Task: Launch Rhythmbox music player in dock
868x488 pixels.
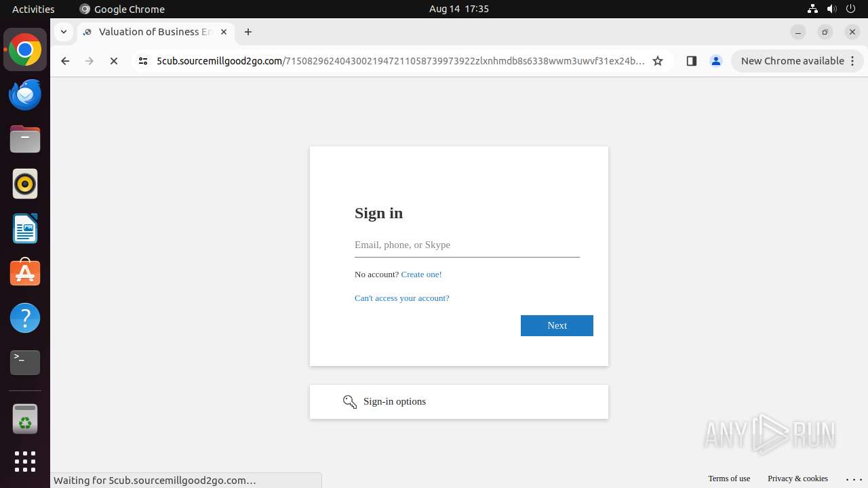Action: point(25,184)
